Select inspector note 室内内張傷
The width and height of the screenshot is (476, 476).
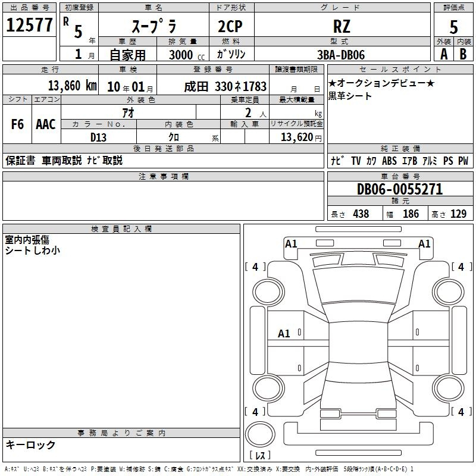(x=27, y=240)
